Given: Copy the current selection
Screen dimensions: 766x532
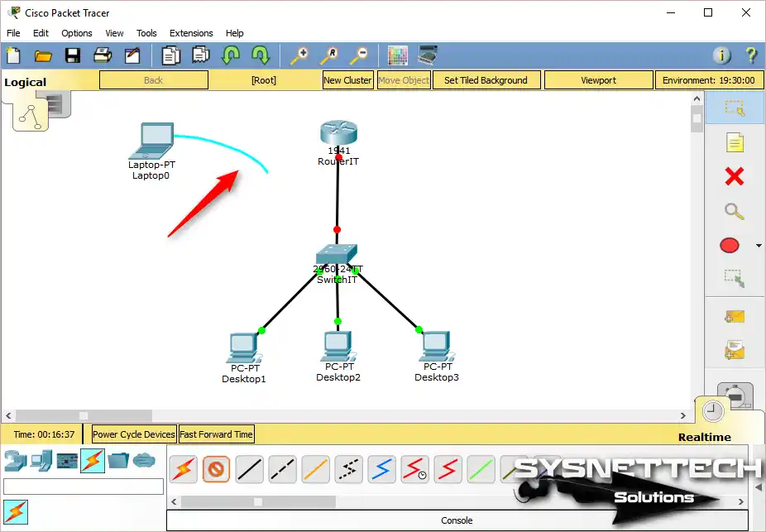Looking at the screenshot, I should click(x=171, y=55).
